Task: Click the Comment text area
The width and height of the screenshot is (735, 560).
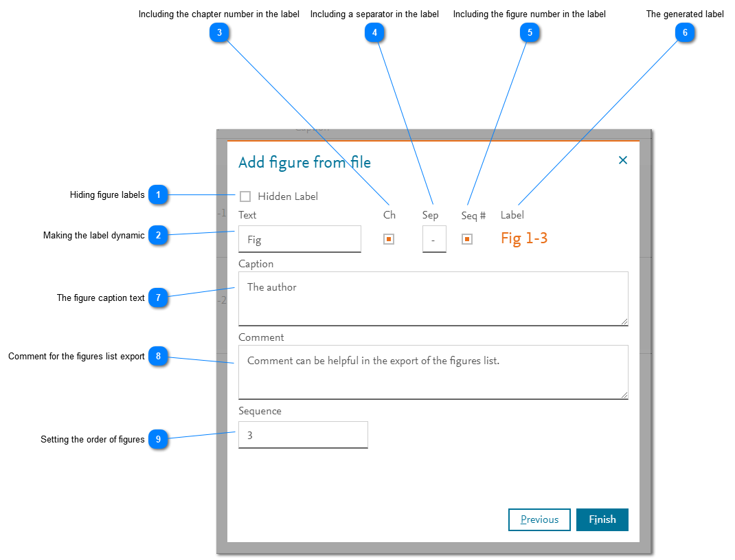Action: 433,372
